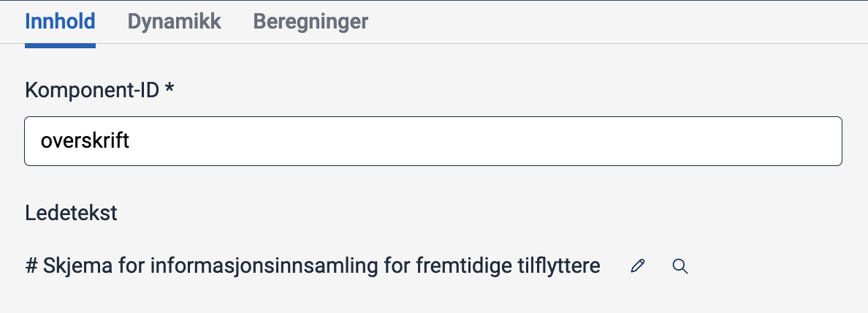View the Beregninger section
The height and width of the screenshot is (313, 868).
311,21
